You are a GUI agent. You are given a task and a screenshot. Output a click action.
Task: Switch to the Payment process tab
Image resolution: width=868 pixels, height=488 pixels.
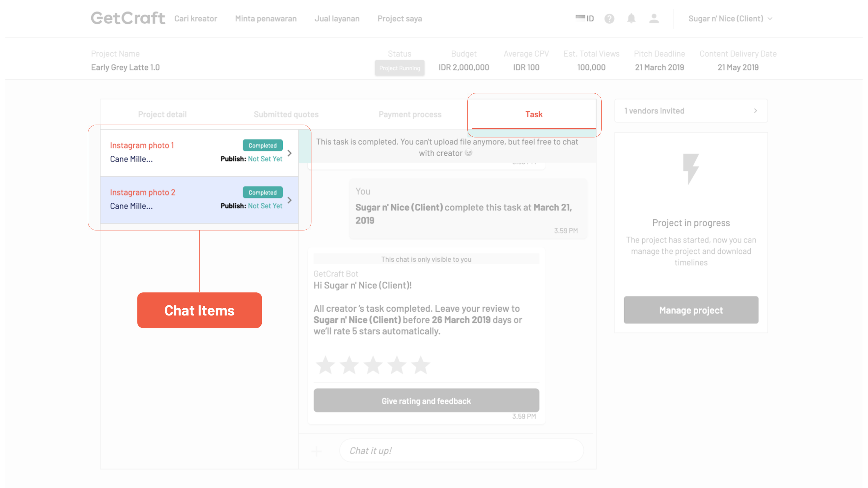410,114
